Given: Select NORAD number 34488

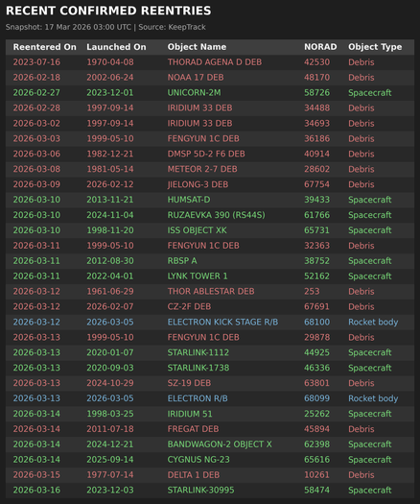Looking at the screenshot, I should (317, 108).
